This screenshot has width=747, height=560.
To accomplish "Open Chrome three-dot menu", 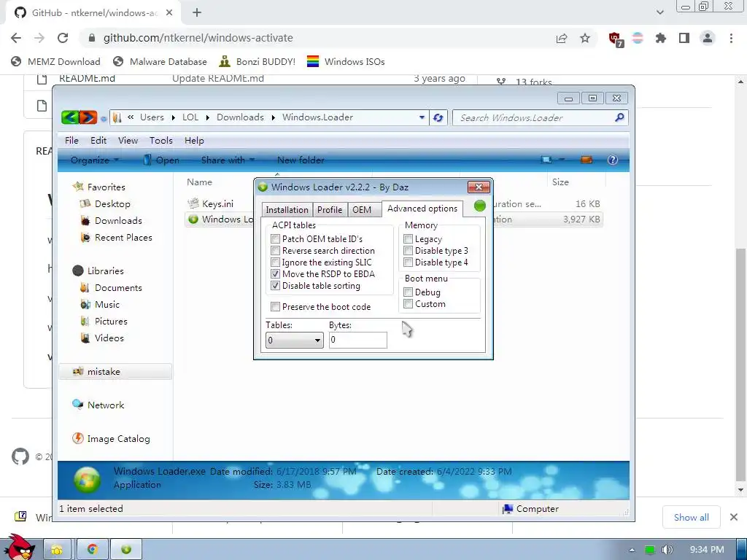I will [731, 38].
